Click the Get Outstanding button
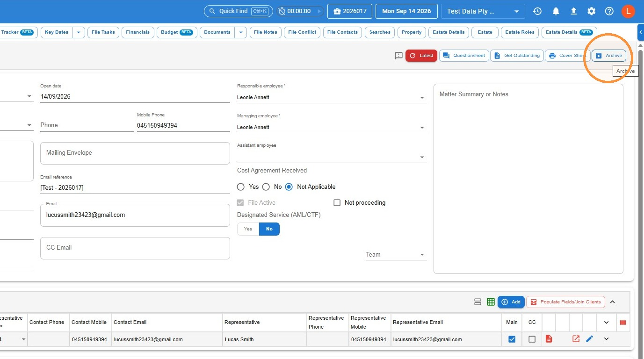 click(517, 56)
